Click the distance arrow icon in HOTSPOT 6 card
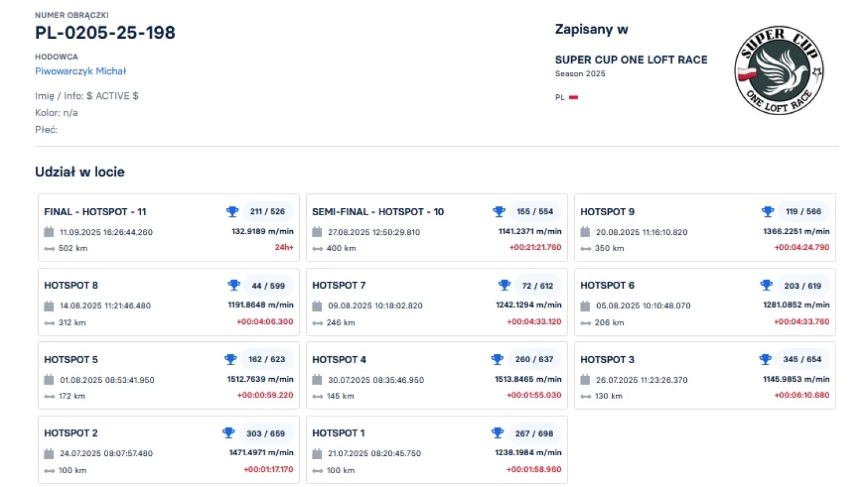 586,323
